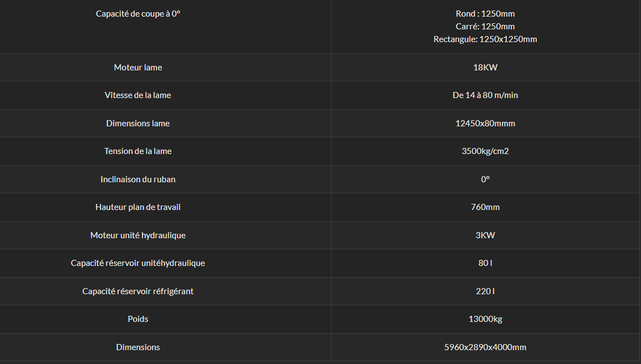The width and height of the screenshot is (641, 364).
Task: Click the 3500kg/cm2 tension value
Action: (x=485, y=151)
